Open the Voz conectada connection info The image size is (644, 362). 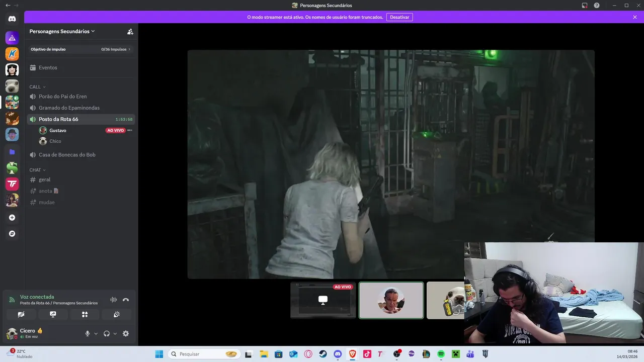tap(37, 297)
